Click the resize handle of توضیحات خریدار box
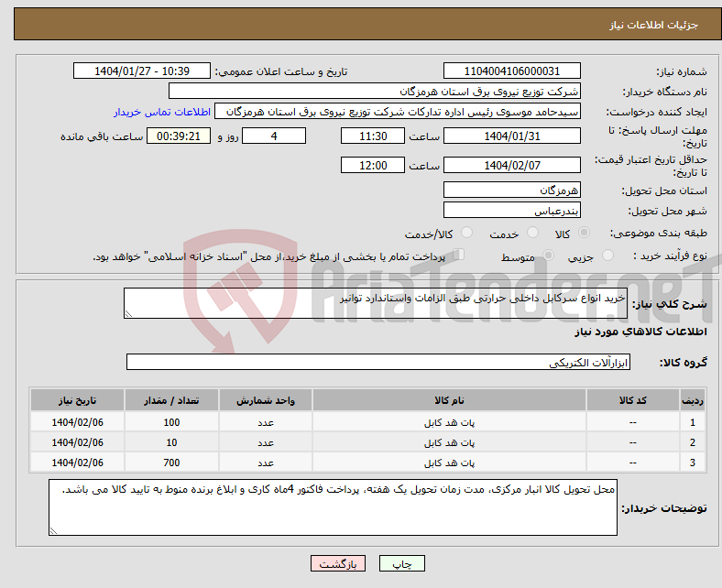This screenshot has width=722, height=588. coord(53,531)
